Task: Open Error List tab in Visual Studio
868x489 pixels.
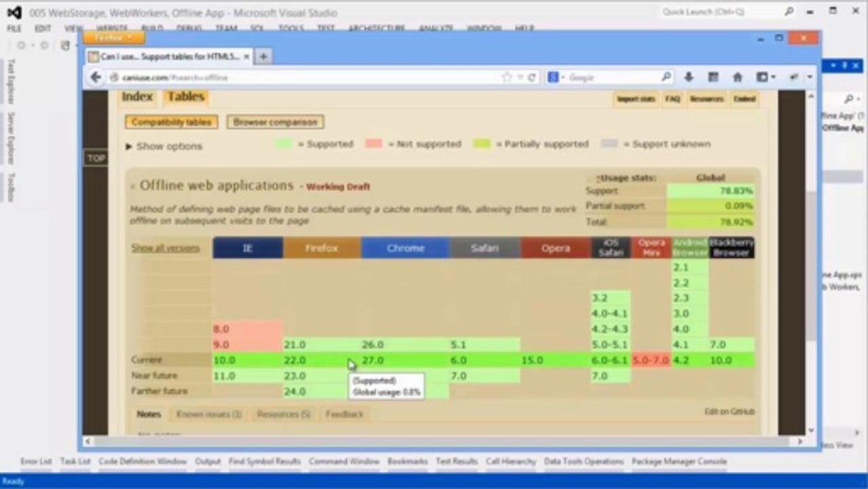Action: click(36, 461)
